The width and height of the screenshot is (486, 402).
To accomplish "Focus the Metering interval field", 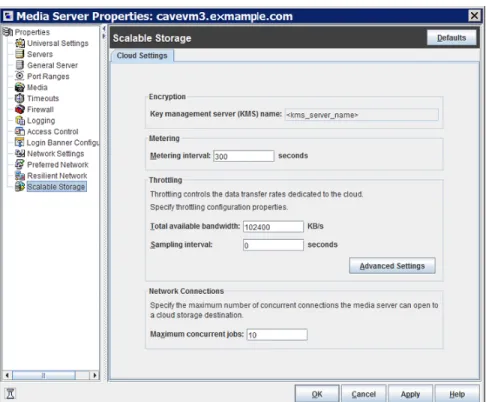I will click(244, 156).
